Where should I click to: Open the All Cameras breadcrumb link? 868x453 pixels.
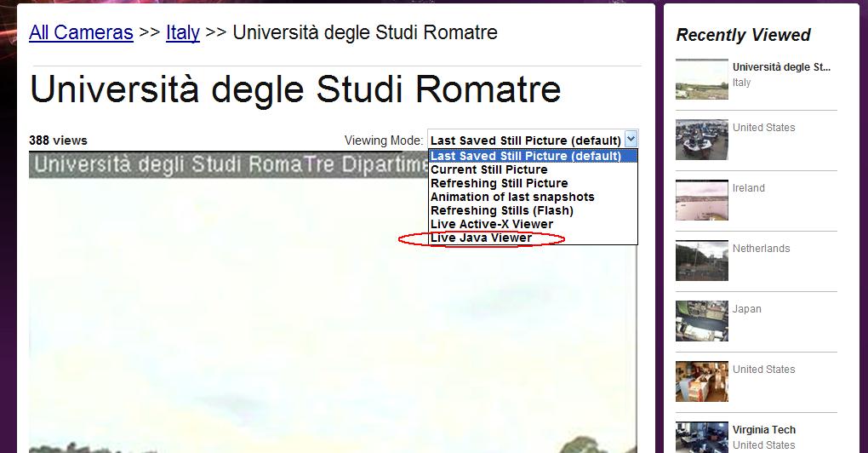(x=81, y=32)
